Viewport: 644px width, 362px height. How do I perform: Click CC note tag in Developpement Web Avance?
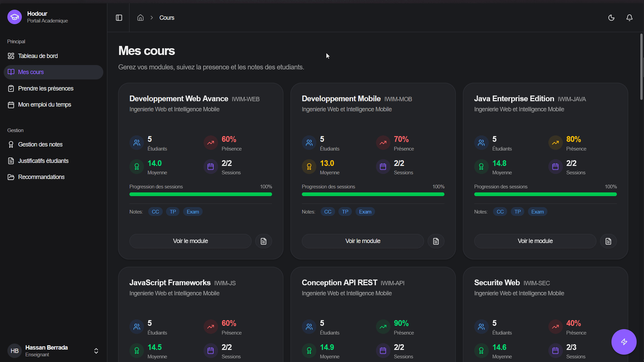point(155,212)
